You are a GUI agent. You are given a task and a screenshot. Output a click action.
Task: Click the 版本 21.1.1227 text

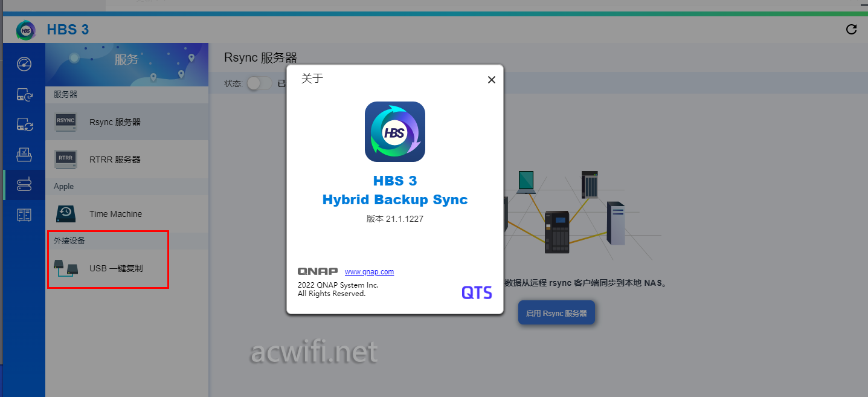(x=395, y=219)
